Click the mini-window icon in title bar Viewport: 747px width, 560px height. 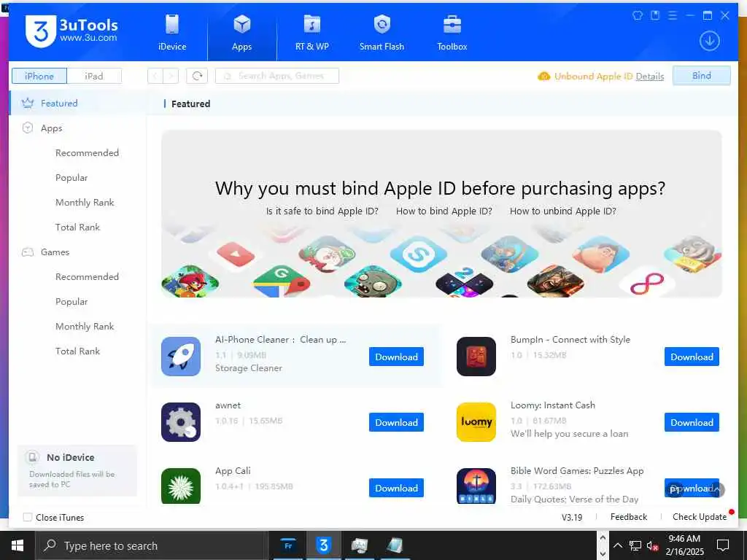(655, 15)
